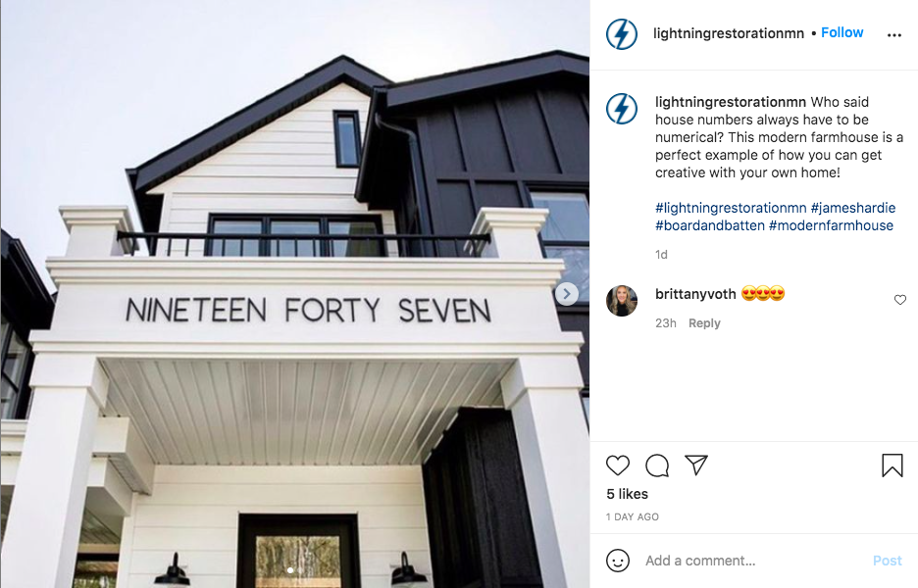Like brittanyvoth's comment with the small heart
Image resolution: width=918 pixels, height=588 pixels.
pos(899,300)
